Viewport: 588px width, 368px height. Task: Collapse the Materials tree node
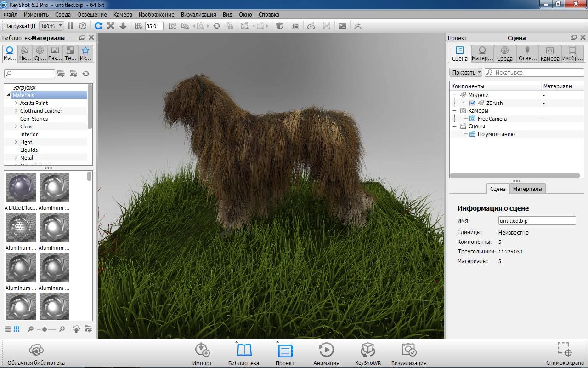click(x=8, y=95)
